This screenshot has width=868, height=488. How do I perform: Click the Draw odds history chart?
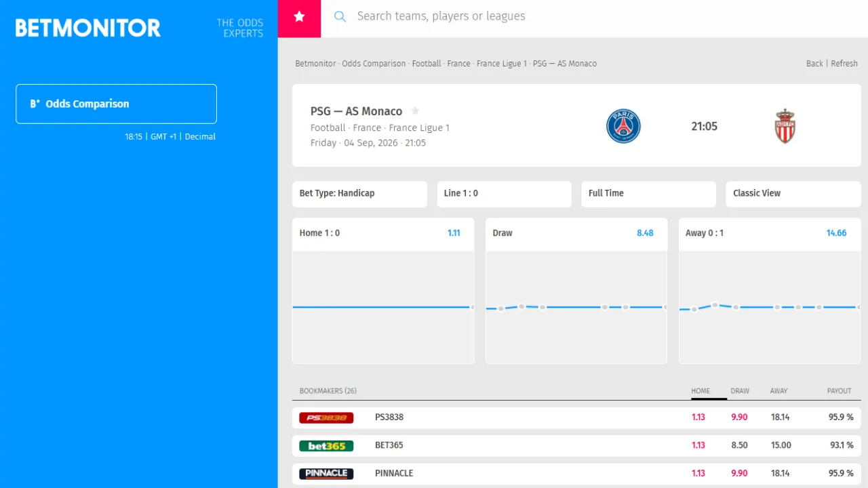point(576,307)
